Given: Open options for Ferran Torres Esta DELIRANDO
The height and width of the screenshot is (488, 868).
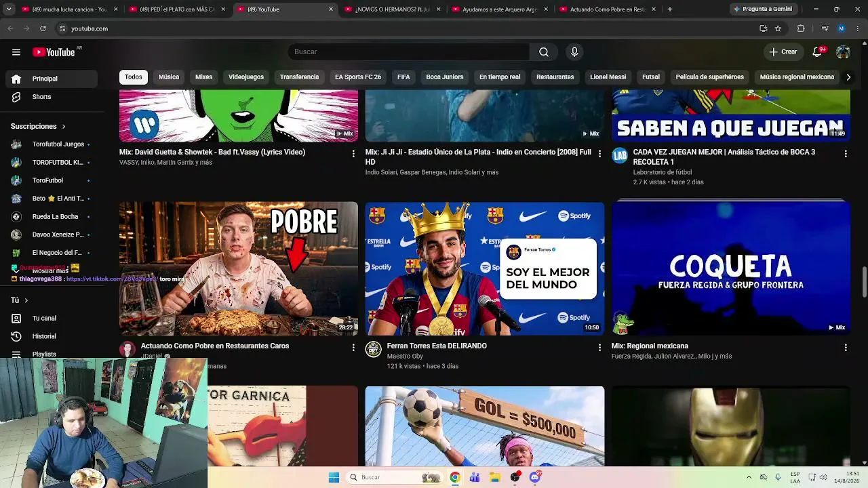Looking at the screenshot, I should tap(599, 348).
